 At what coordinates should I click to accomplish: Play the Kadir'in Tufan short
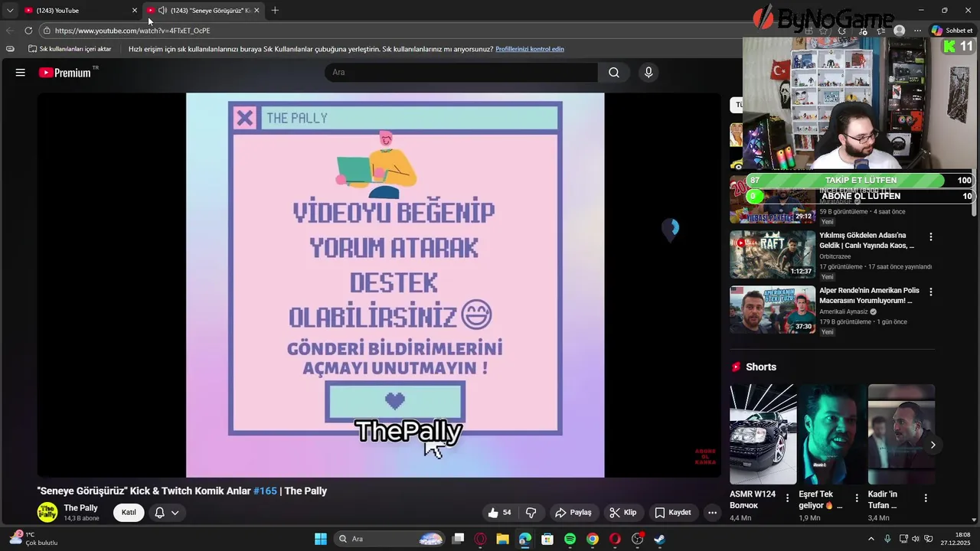point(901,434)
